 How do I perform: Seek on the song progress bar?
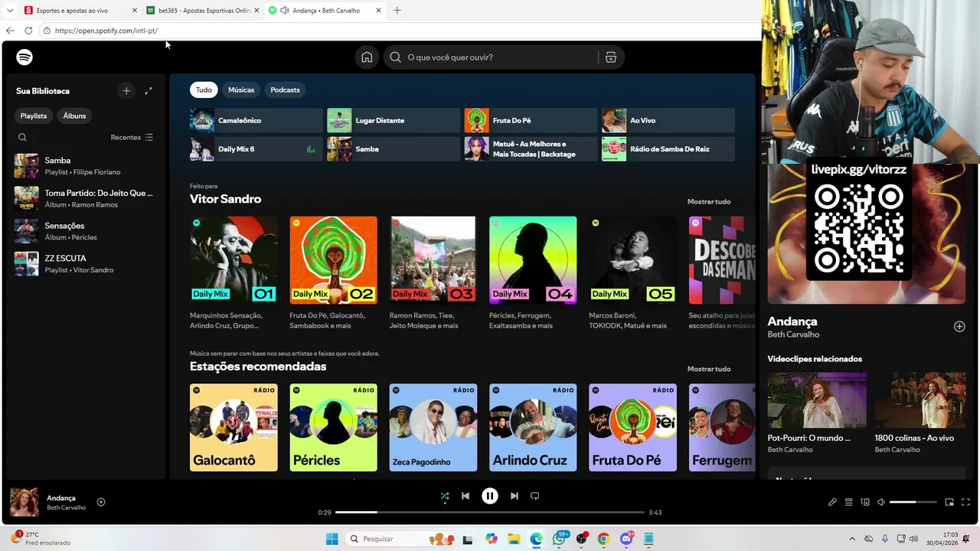pos(490,512)
